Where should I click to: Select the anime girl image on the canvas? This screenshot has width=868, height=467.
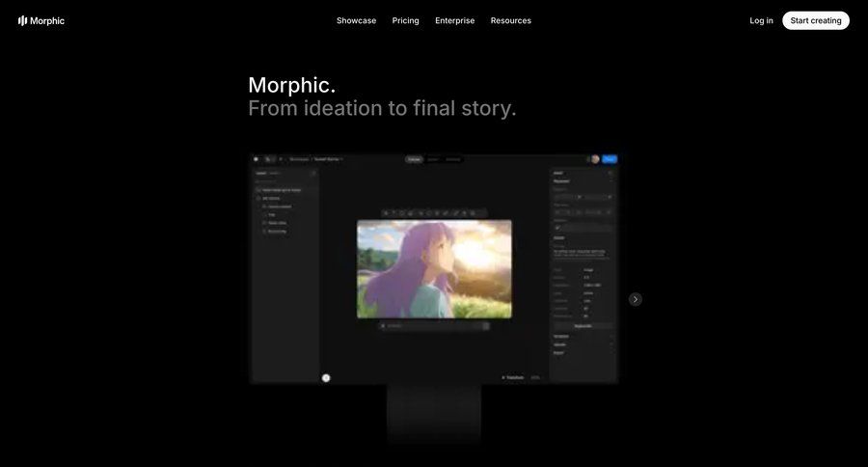pyautogui.click(x=434, y=268)
